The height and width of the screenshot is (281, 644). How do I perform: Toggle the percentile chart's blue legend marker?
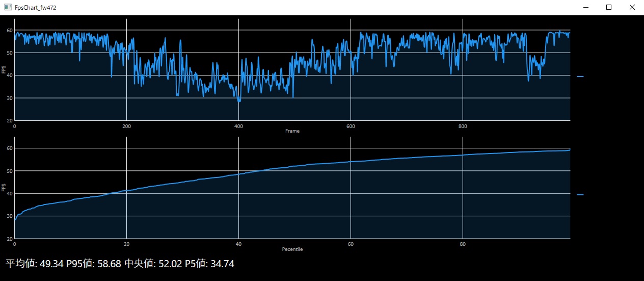pyautogui.click(x=580, y=195)
